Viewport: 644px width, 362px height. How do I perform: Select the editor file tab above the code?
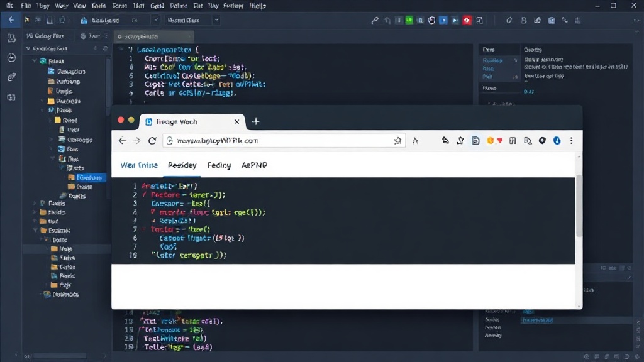pos(153,36)
